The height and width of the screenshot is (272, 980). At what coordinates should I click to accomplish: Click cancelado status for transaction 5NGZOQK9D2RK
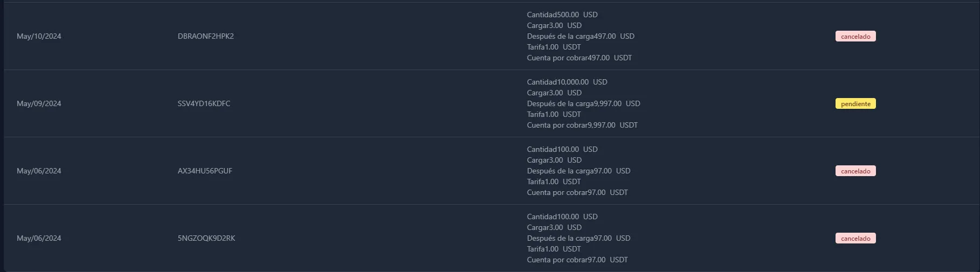[x=855, y=238]
